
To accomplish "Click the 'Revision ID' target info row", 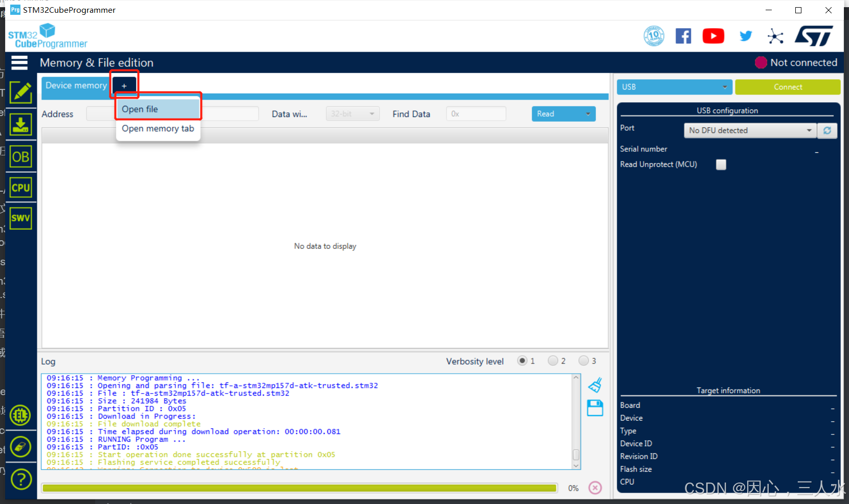I will tap(728, 456).
